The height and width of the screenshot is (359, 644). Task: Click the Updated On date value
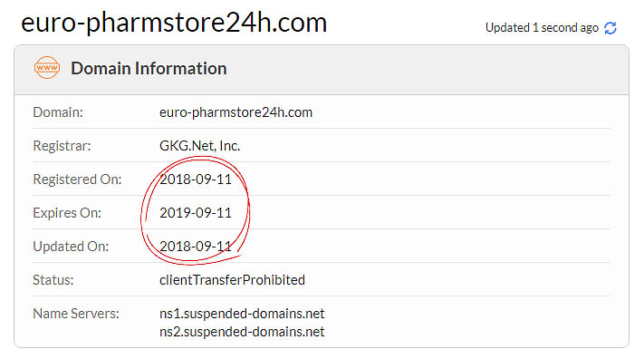[196, 247]
